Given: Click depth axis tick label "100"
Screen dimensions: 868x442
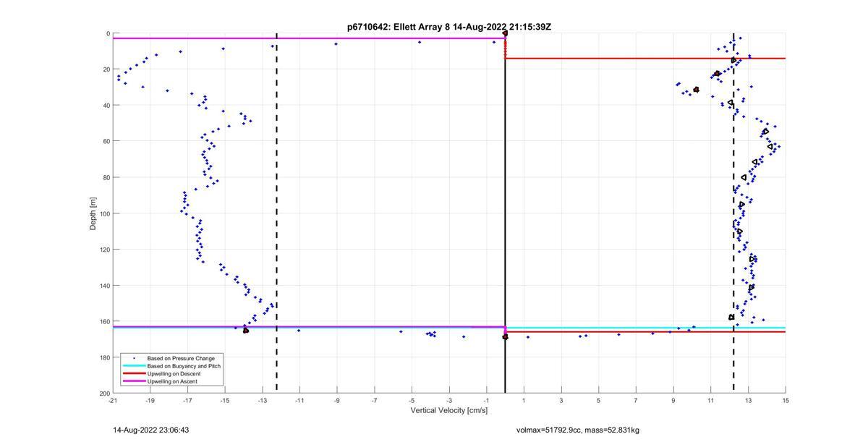Looking at the screenshot, I should click(x=103, y=213).
